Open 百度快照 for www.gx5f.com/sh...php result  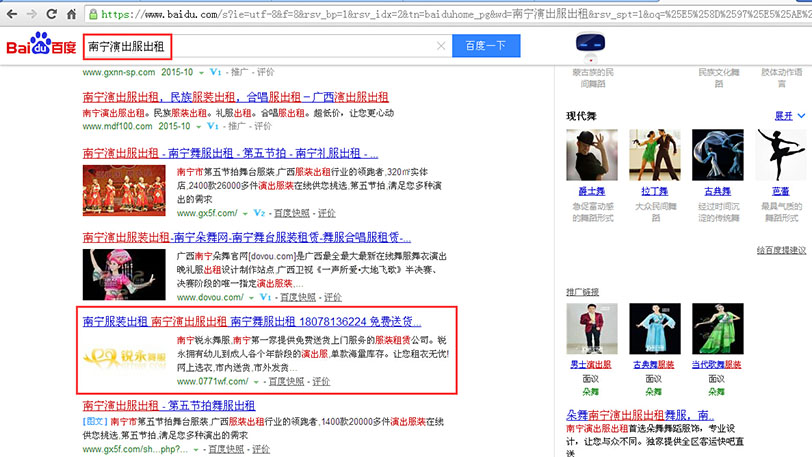[x=226, y=449]
